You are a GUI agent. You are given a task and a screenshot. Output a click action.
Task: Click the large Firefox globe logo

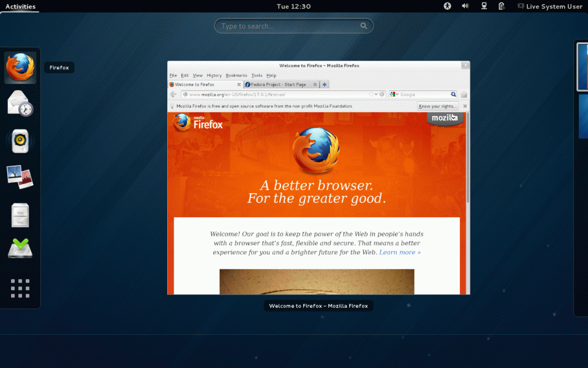pos(316,150)
